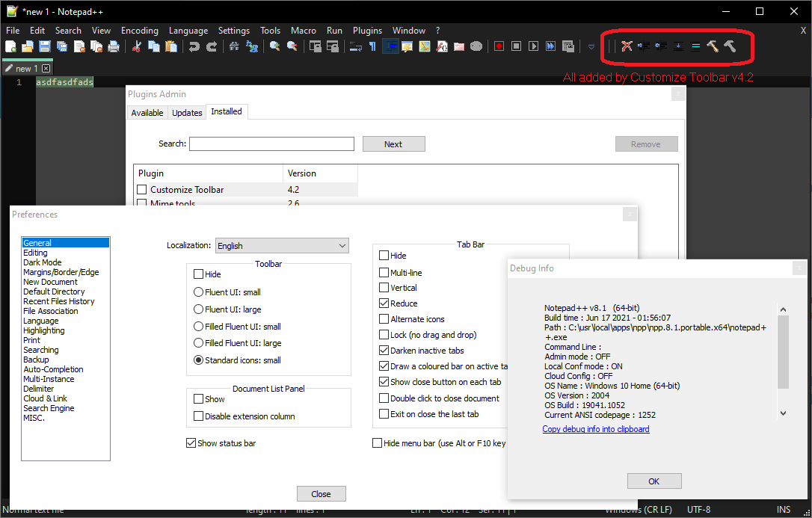812x518 pixels.
Task: Click Copy debug info into clipboard link
Action: tap(595, 429)
